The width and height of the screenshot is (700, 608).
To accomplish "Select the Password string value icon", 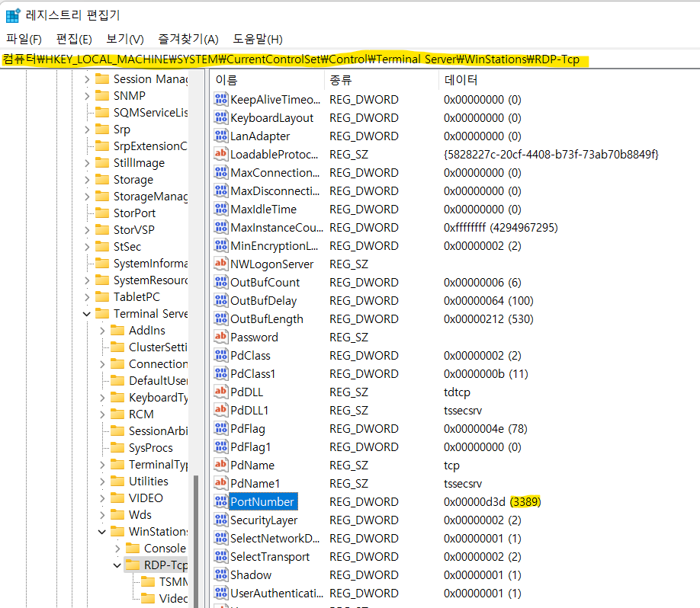I will (221, 337).
